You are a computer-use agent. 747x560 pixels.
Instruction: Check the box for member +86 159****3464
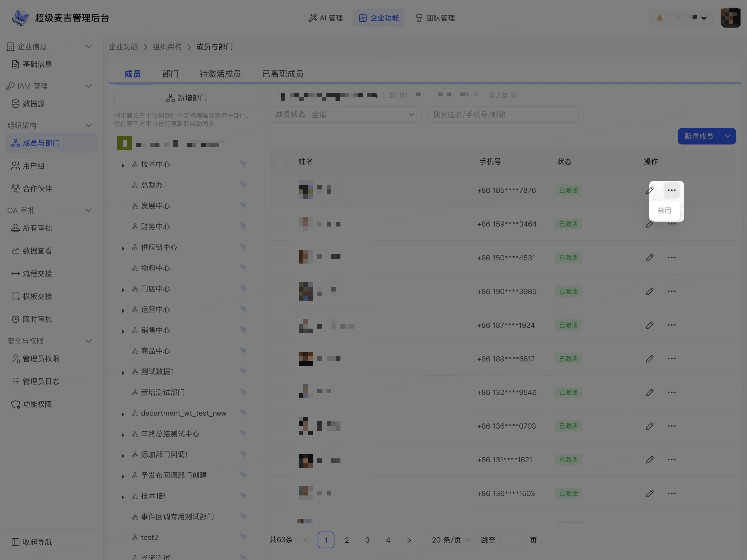[280, 224]
